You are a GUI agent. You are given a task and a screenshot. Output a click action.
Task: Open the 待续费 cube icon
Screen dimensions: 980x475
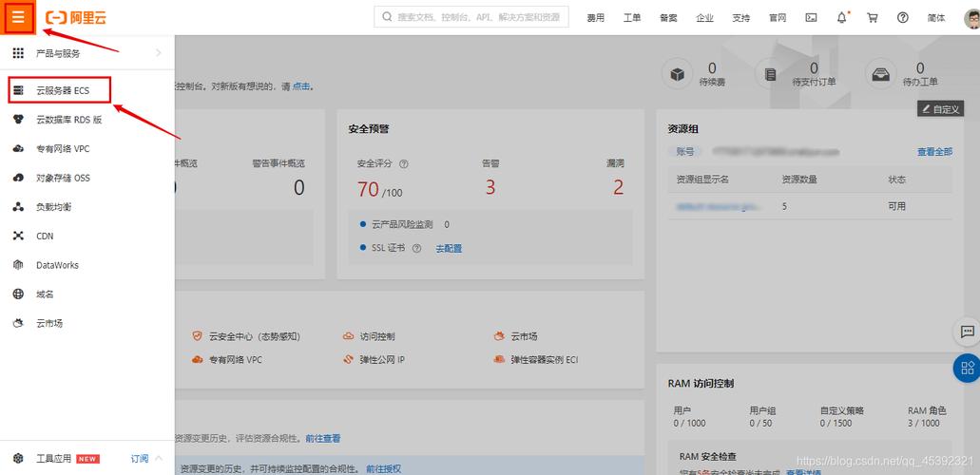(x=677, y=74)
